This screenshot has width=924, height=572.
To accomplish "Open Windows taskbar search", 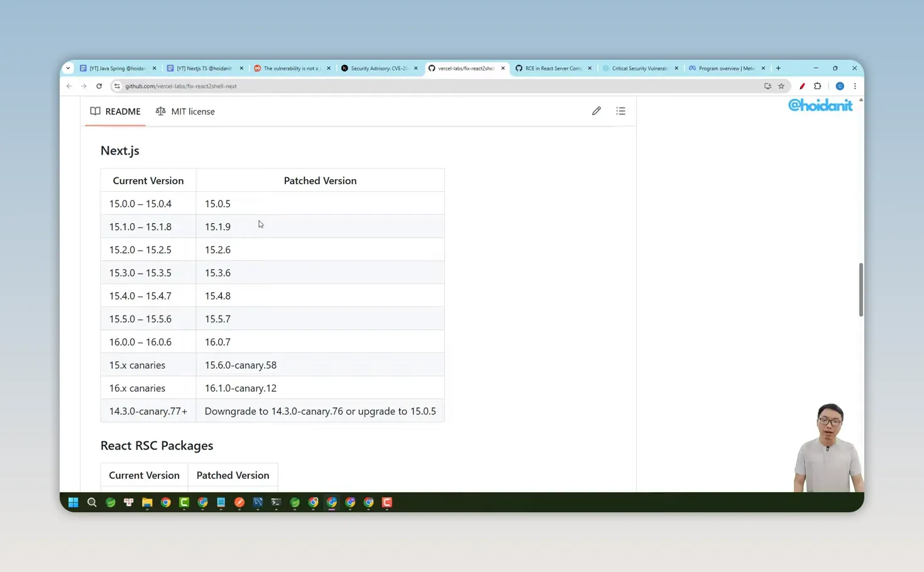I will click(92, 502).
